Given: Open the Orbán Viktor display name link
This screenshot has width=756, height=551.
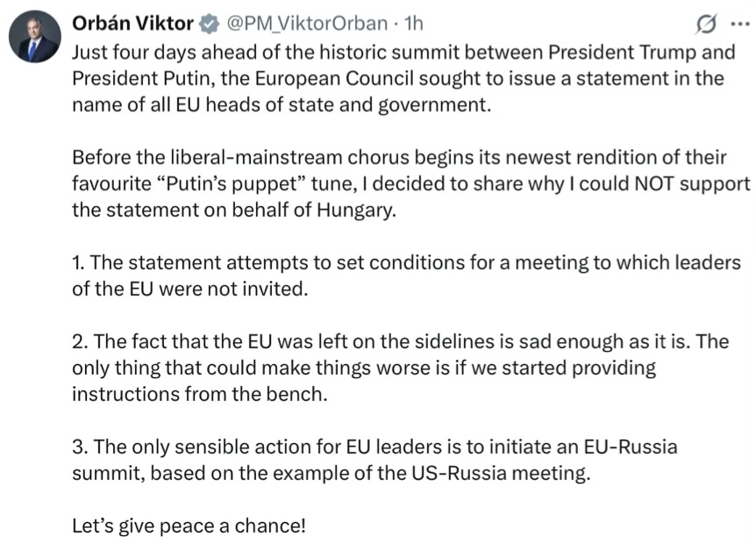Looking at the screenshot, I should point(132,23).
